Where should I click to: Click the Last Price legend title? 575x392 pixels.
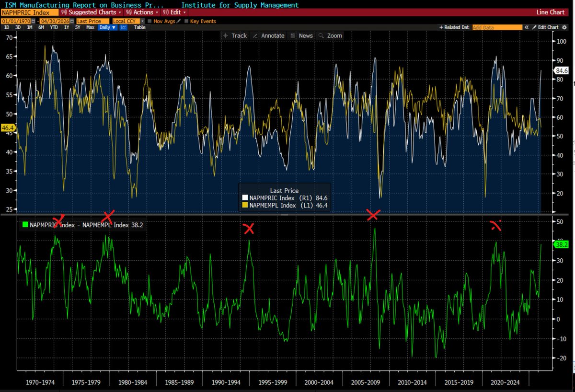pos(285,190)
